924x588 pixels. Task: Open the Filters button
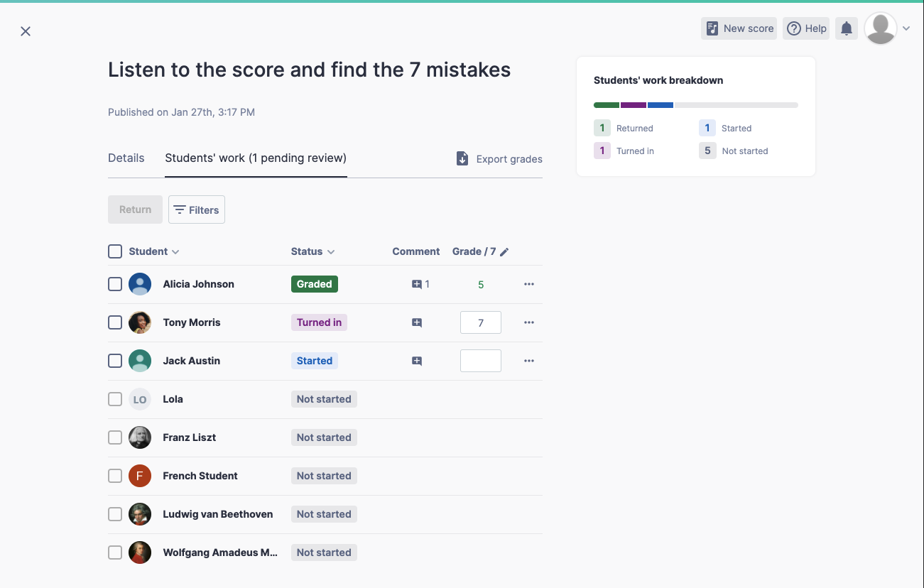coord(197,209)
